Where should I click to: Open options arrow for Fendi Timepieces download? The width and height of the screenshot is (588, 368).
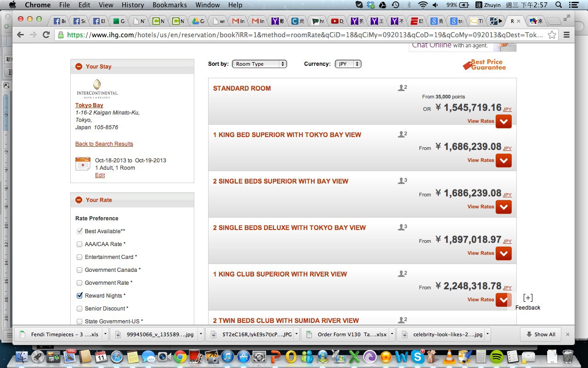point(105,334)
